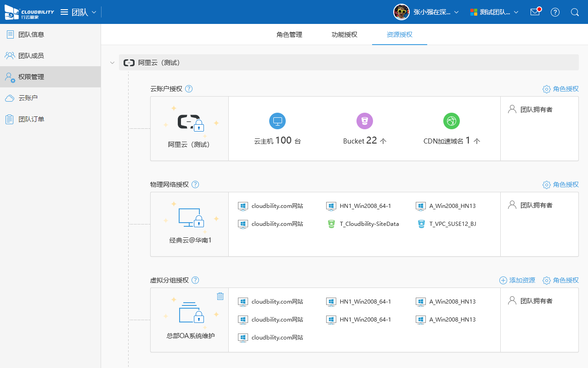
Task: Click the help icon beside 虚拟分组授权
Action: pyautogui.click(x=195, y=280)
